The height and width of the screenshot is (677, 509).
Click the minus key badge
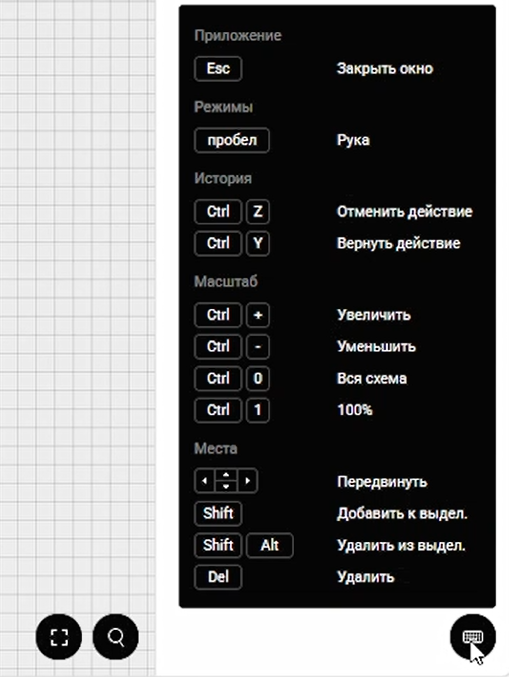(258, 347)
